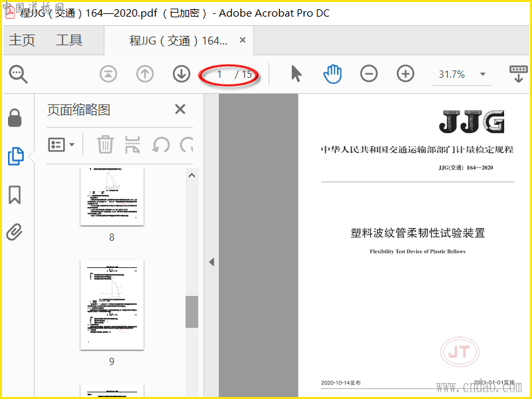Close the 页面缩略图 panel
This screenshot has height=399, width=532.
click(180, 109)
